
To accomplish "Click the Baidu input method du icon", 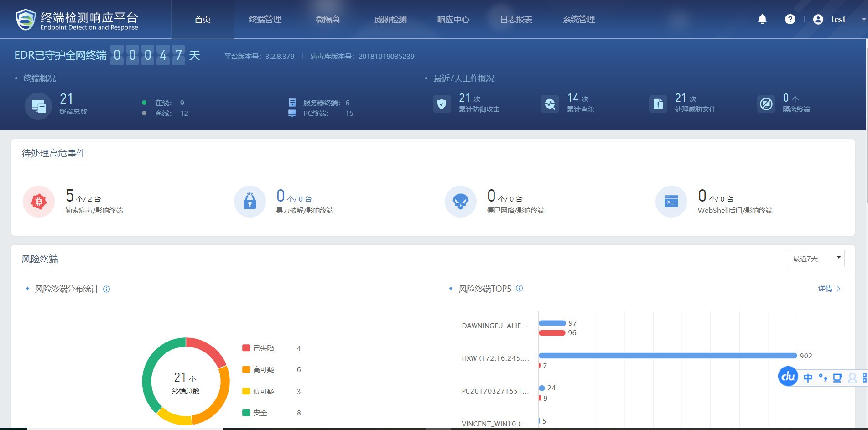I will click(x=788, y=377).
